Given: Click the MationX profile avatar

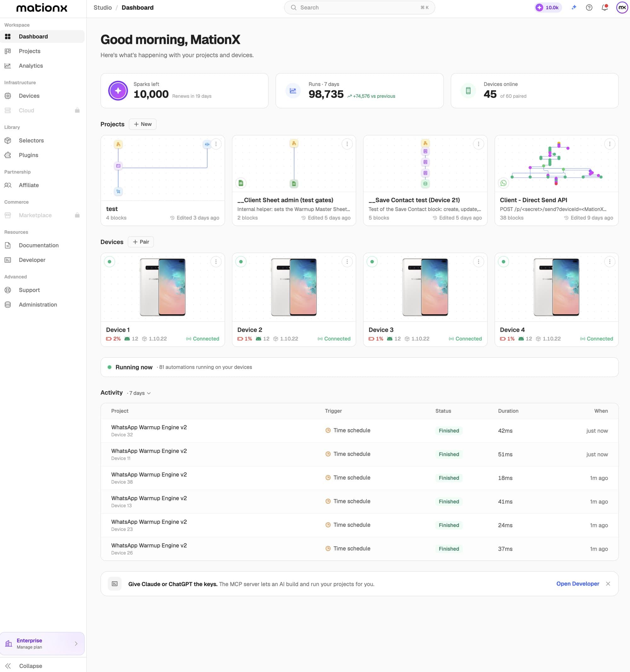Looking at the screenshot, I should (x=622, y=8).
